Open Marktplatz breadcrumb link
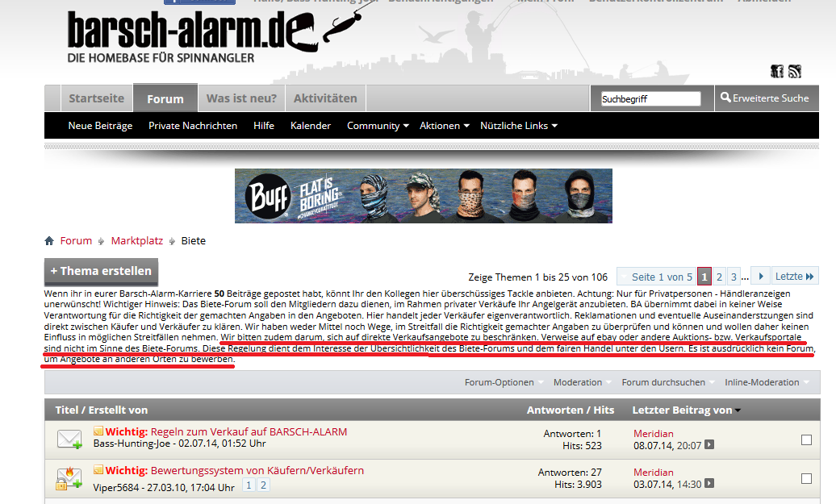 point(137,241)
